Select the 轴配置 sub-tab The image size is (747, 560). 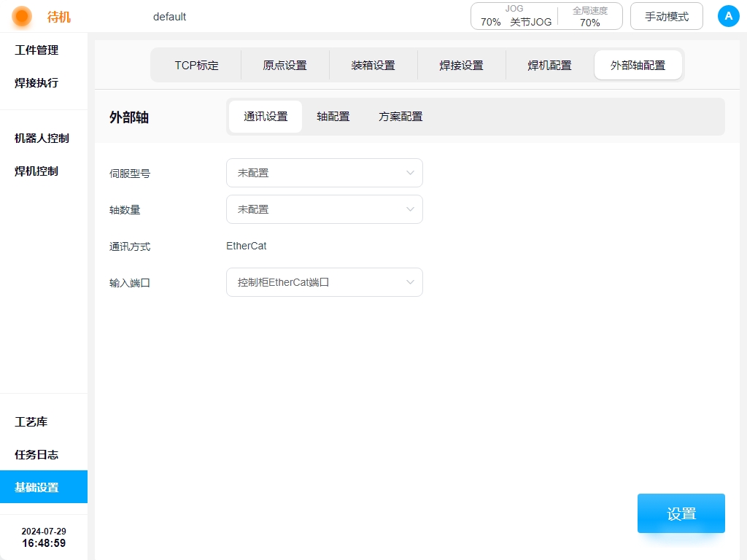333,117
